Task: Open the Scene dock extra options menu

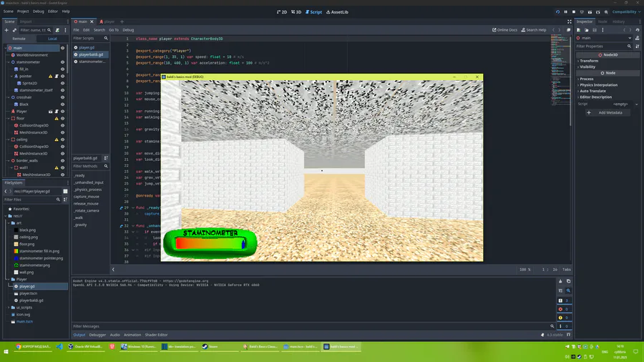Action: (65, 30)
